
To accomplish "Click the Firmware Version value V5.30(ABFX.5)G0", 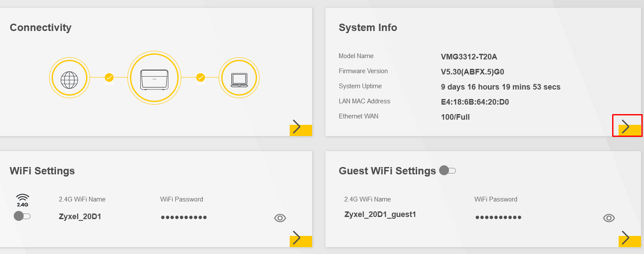I will (473, 72).
